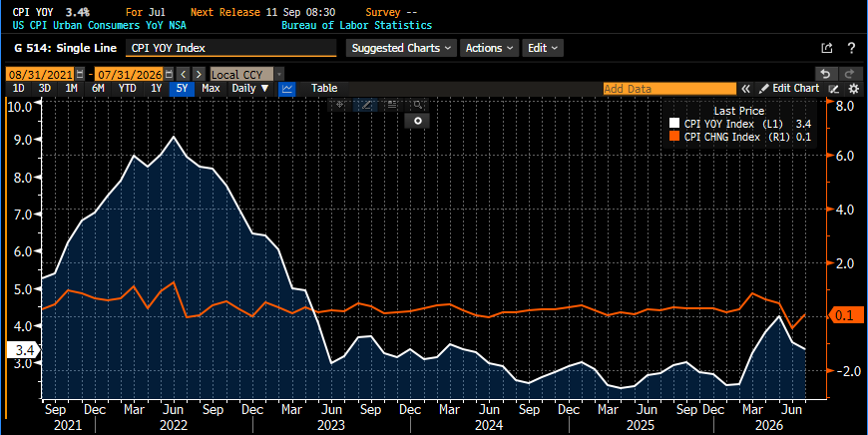Viewport: 868px width, 435px height.
Task: Click the redo arrow icon
Action: click(849, 74)
